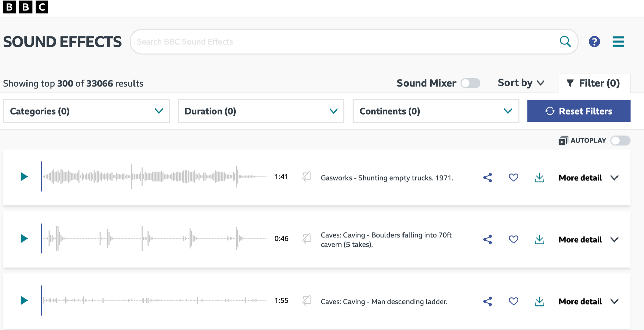Screen dimensions: 644x330
Task: Click the title 'Gasworks - Shunting empty trucks. 1971.'
Action: pos(387,178)
